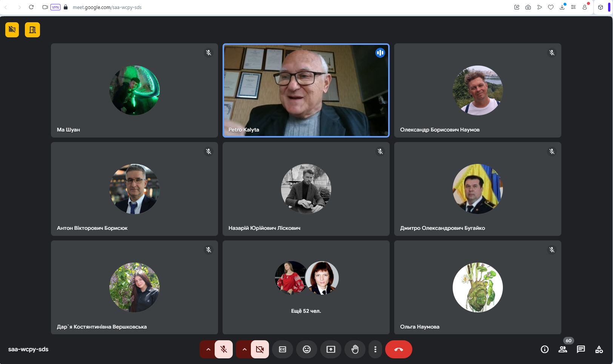Reload the page in the browser
Screen dimensions: 613x364
31,7
